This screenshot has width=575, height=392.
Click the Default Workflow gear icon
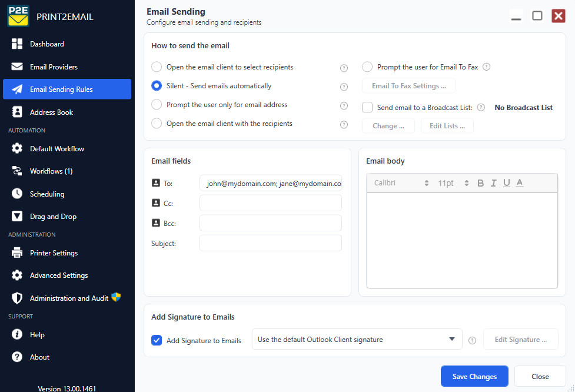point(17,148)
